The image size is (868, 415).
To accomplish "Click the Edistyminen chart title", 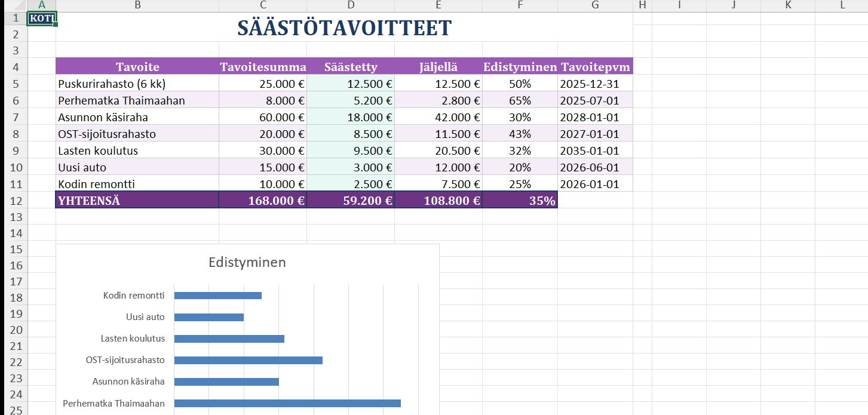I will [x=247, y=262].
